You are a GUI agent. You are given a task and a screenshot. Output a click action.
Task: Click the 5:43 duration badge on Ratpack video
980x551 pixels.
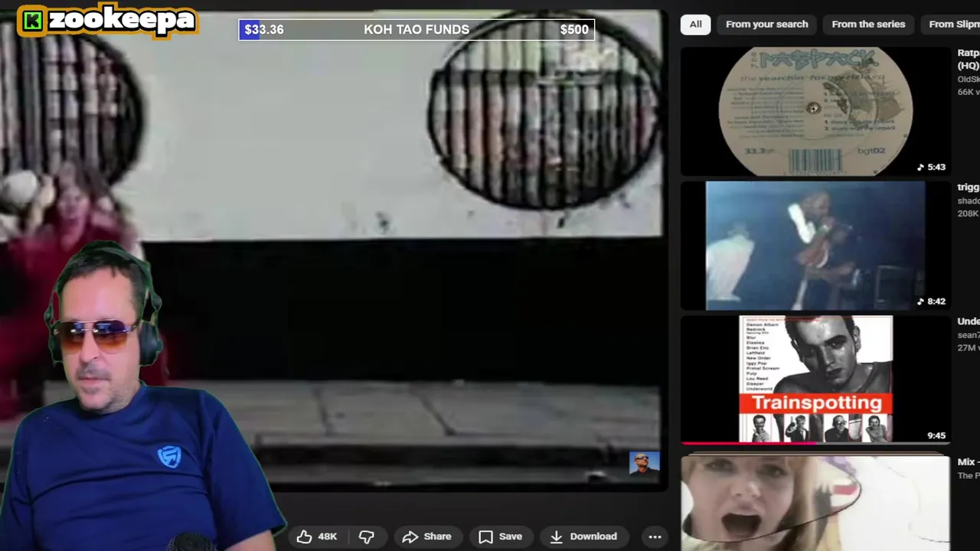pyautogui.click(x=931, y=167)
